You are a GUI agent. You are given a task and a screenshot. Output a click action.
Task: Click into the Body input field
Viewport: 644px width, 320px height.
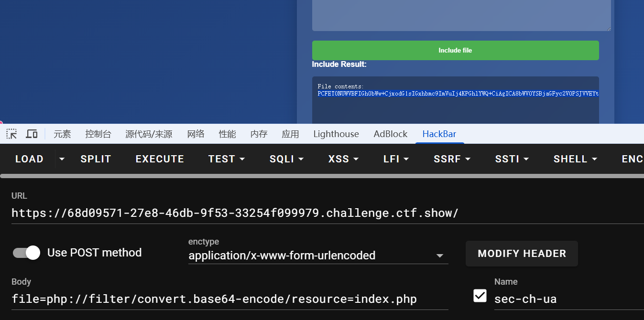229,299
